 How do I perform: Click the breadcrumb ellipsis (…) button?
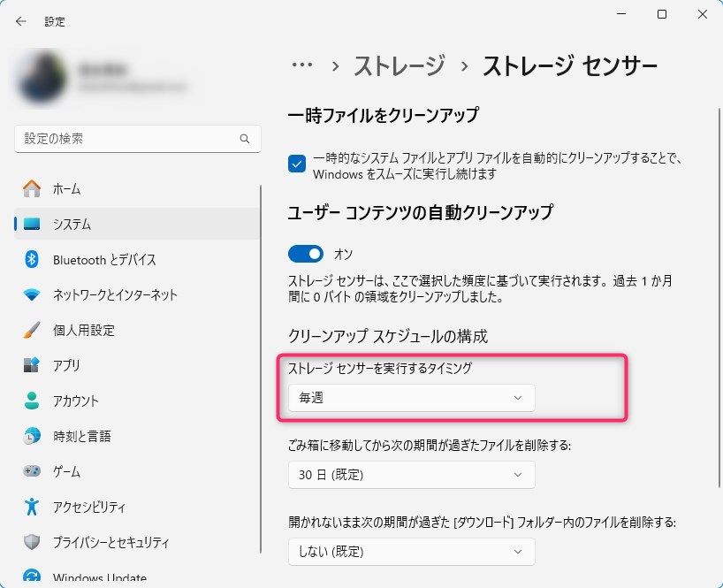(x=302, y=65)
